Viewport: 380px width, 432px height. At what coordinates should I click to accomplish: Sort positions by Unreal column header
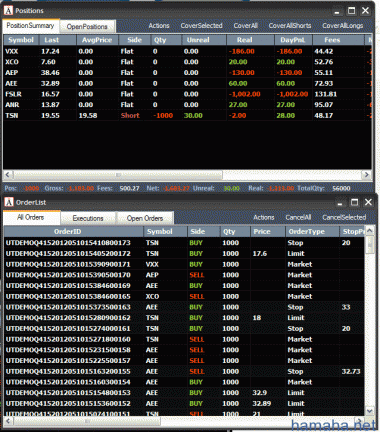click(x=204, y=40)
